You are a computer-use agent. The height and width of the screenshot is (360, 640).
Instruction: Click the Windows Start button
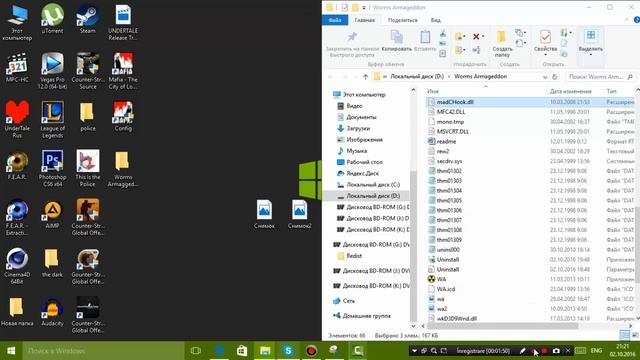11,351
